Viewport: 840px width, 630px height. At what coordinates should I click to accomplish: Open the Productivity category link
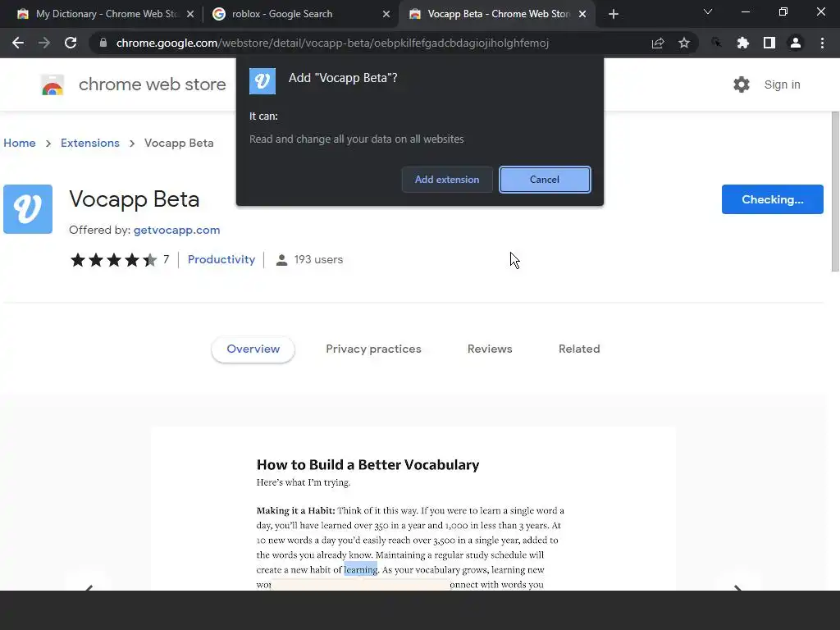coord(221,260)
